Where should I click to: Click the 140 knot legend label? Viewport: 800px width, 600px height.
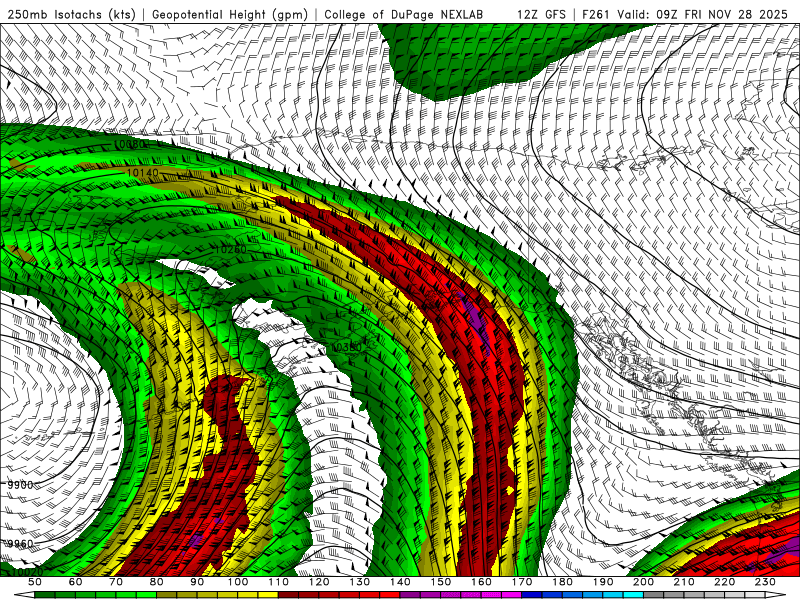400,582
